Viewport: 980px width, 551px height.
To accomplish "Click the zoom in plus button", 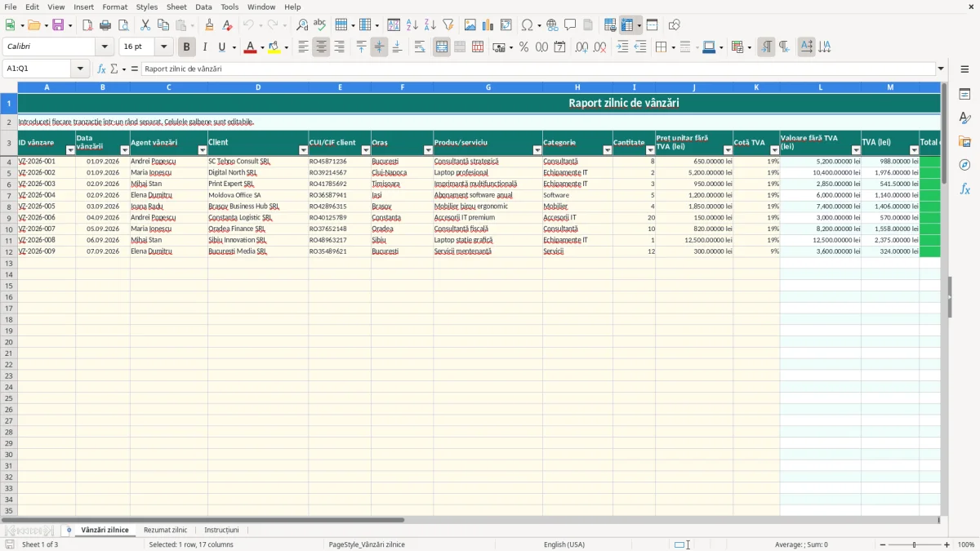I will (947, 544).
